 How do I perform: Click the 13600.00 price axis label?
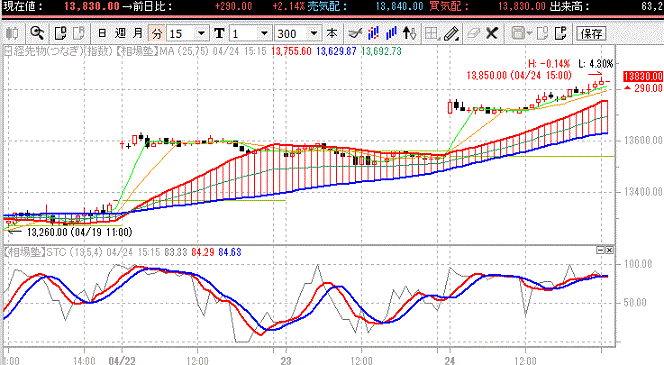(x=643, y=140)
